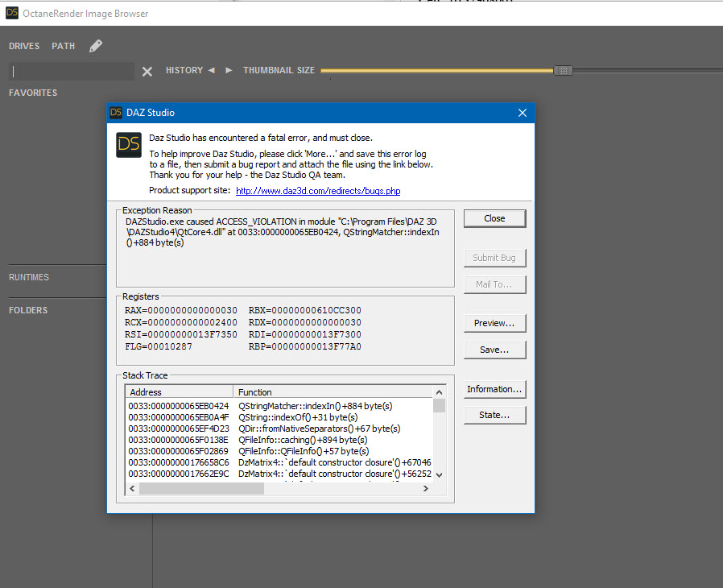Click the Save... button
The width and height of the screenshot is (723, 588).
point(495,350)
